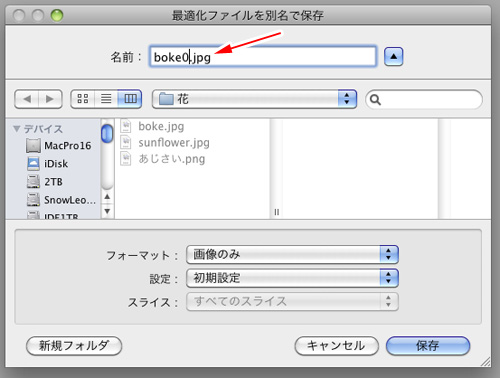Click the 名前 file name field
This screenshot has width=500, height=378.
click(263, 57)
